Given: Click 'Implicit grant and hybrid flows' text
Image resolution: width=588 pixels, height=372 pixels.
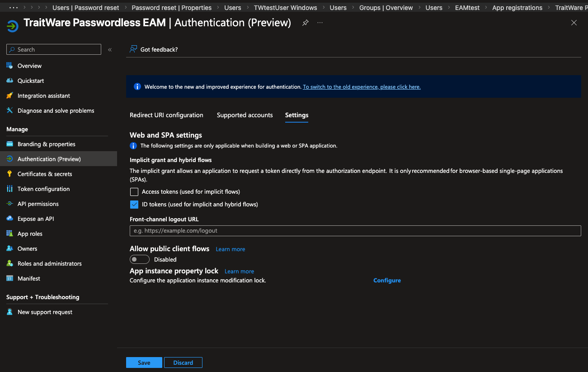Looking at the screenshot, I should [x=171, y=160].
